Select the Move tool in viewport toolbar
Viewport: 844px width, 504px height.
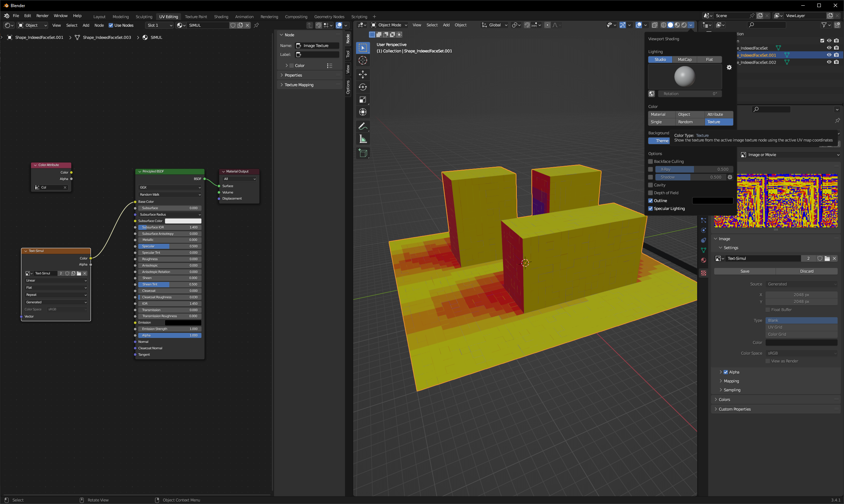[363, 74]
